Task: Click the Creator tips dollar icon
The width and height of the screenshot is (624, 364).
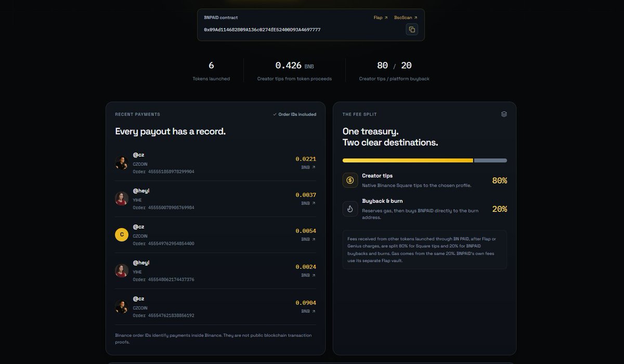Action: click(x=350, y=180)
